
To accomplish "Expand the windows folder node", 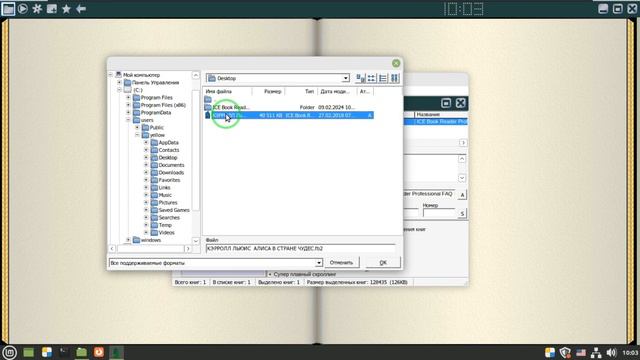I will point(128,240).
